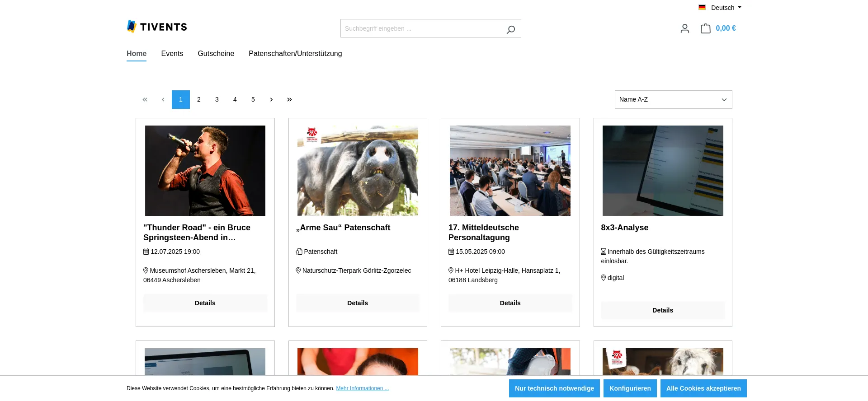
Task: Click Alle Cookies akzeptieren button
Action: tap(703, 388)
